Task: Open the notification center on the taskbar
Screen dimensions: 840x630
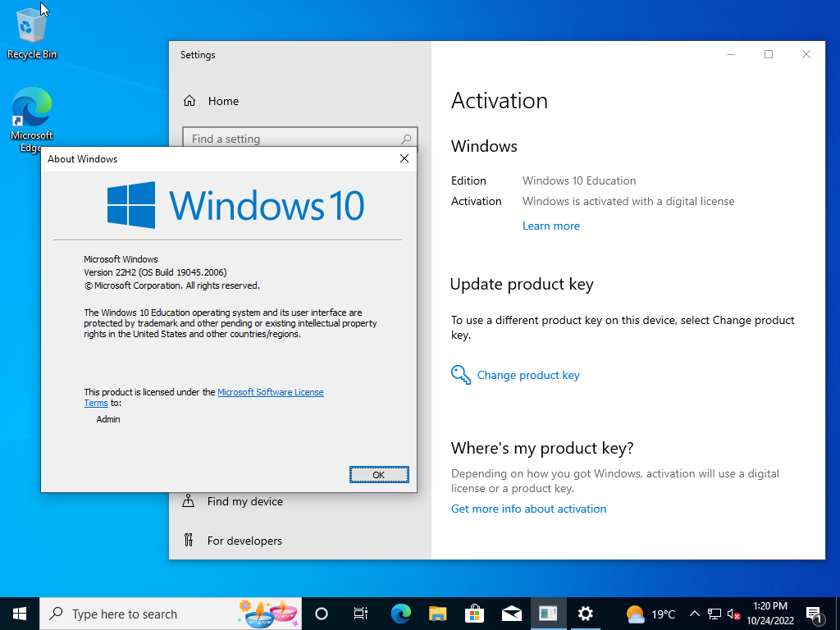Action: tap(815, 613)
